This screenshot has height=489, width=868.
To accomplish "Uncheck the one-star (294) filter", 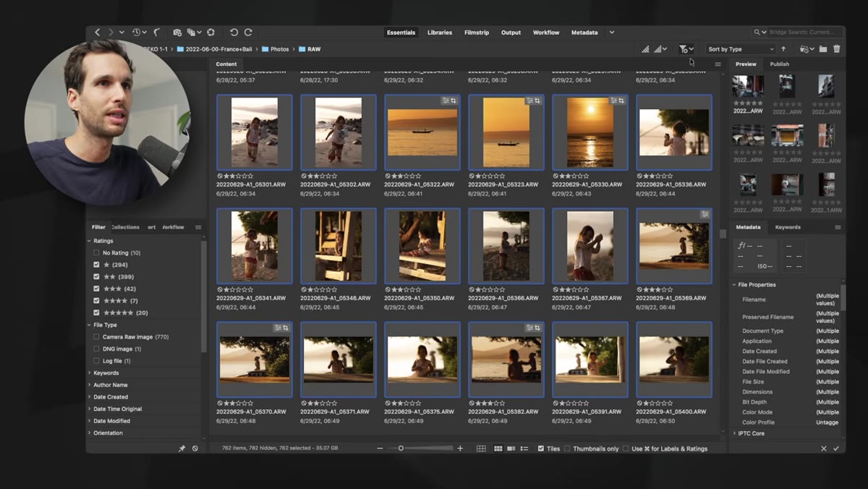I will [x=96, y=265].
